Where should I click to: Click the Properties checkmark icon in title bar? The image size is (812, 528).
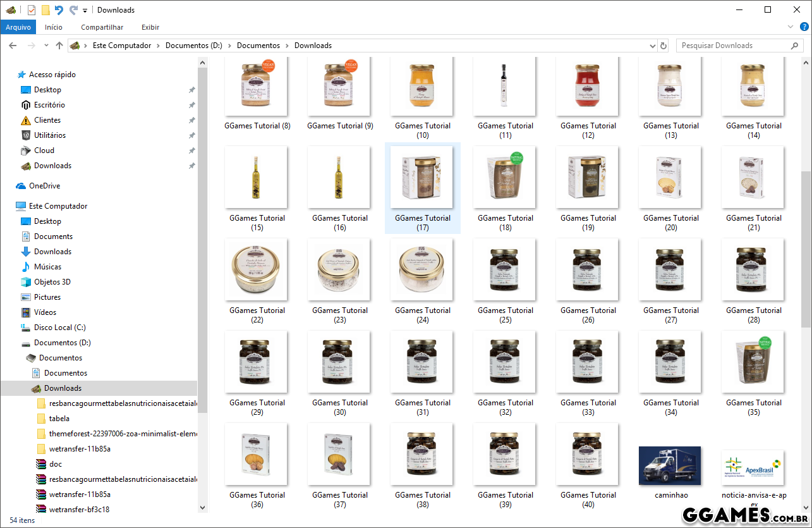(32, 10)
